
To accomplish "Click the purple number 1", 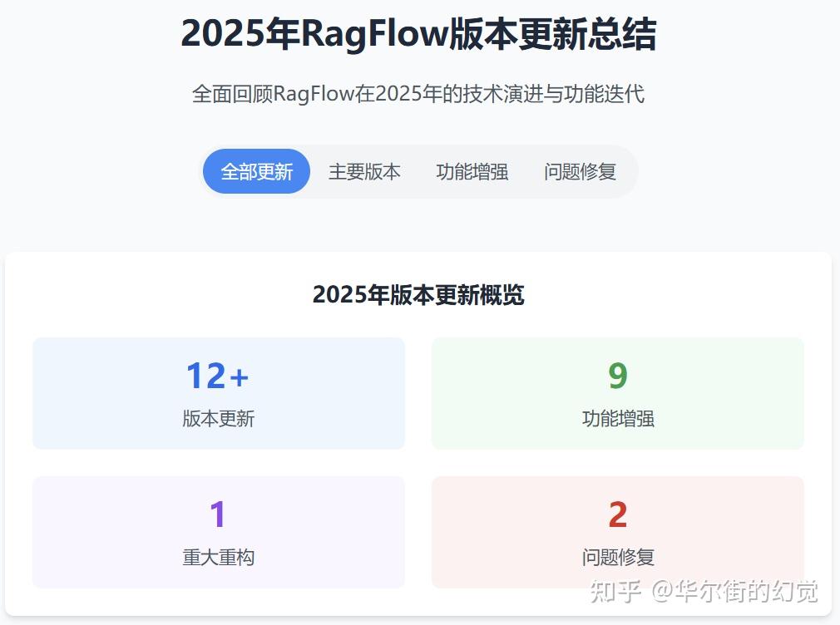I will 217,514.
